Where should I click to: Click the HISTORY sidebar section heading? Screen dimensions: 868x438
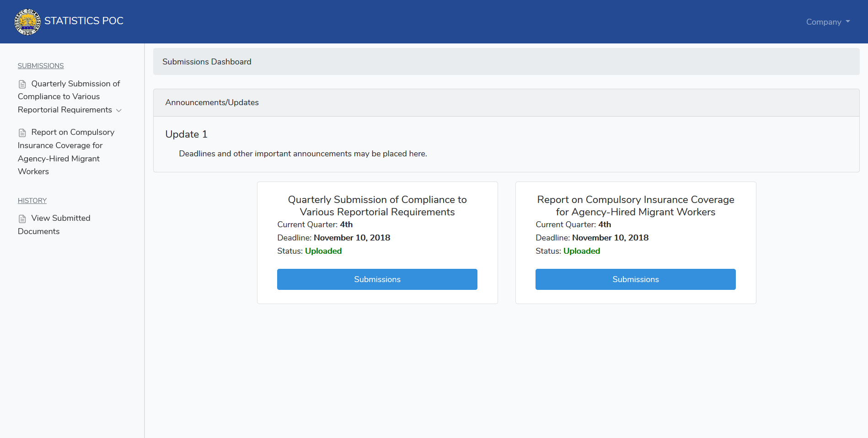tap(32, 201)
